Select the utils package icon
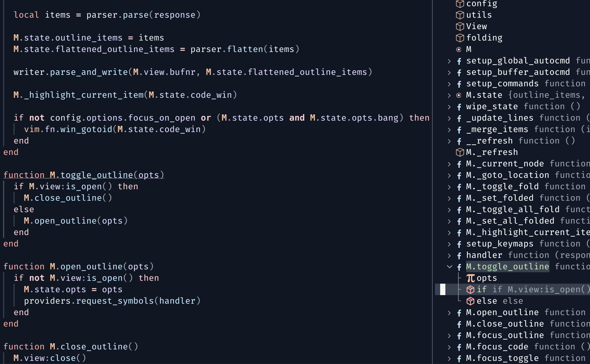The height and width of the screenshot is (364, 590). (x=460, y=15)
